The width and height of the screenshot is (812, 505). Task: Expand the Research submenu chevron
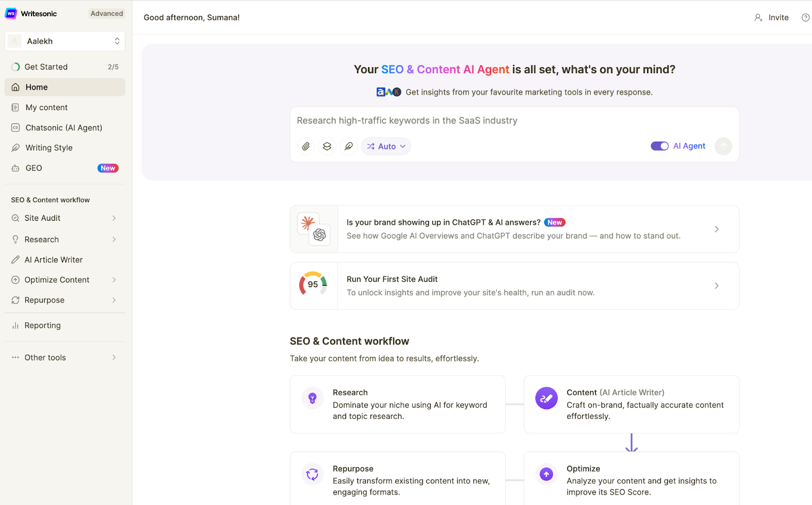point(114,240)
